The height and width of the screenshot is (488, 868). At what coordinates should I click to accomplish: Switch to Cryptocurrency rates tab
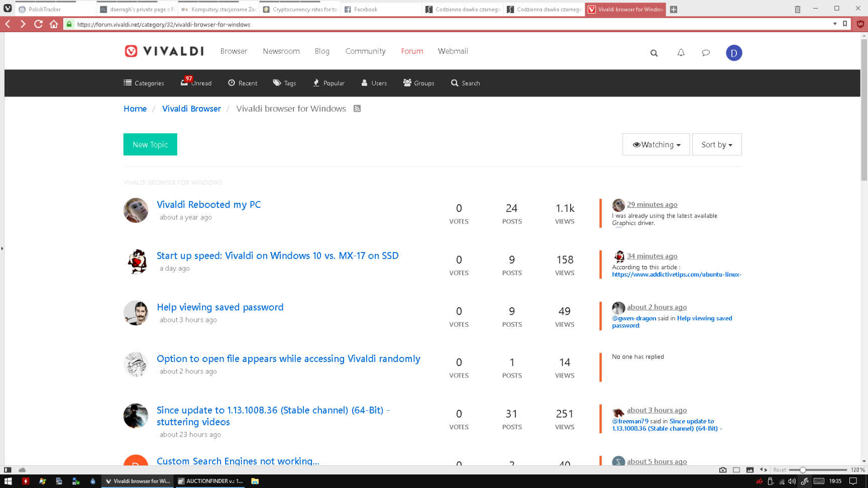tap(300, 9)
